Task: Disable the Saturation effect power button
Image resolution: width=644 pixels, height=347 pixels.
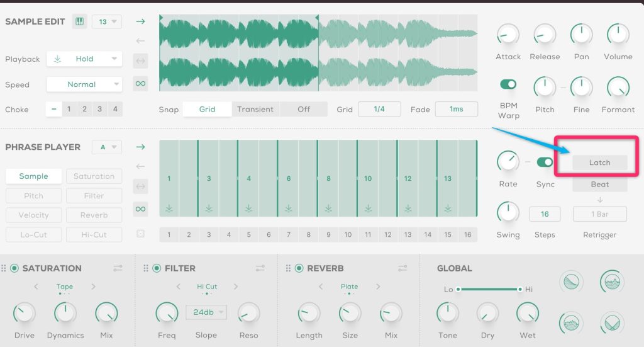Action: pos(14,268)
